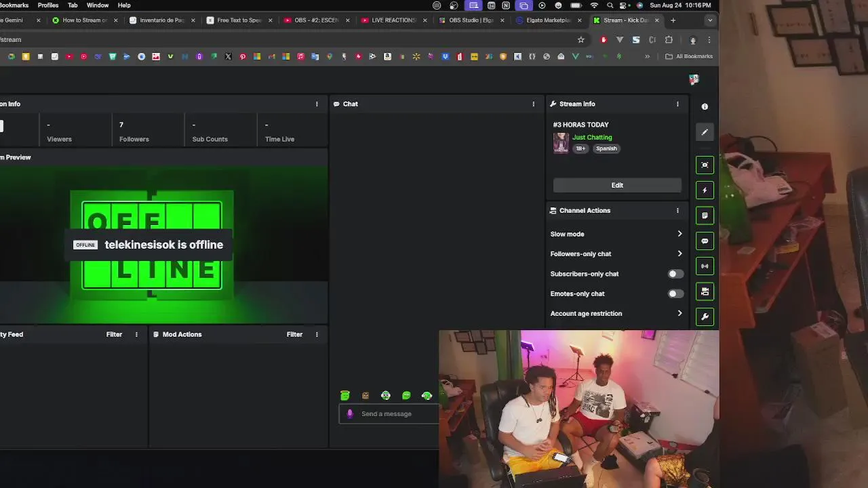Click the layout panels icon in sidebar
Viewport: 868px width, 488px height.
pyautogui.click(x=705, y=291)
